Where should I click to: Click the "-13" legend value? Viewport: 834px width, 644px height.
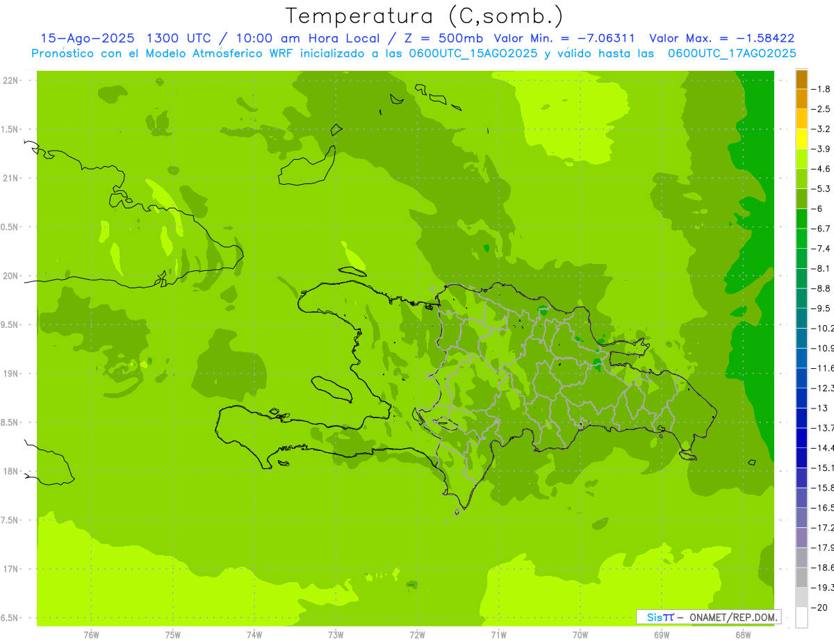(820, 408)
